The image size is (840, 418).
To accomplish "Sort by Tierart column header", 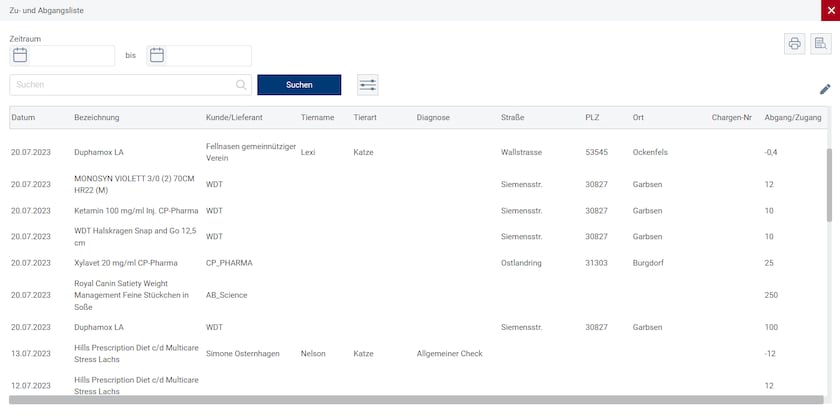I will click(x=365, y=117).
